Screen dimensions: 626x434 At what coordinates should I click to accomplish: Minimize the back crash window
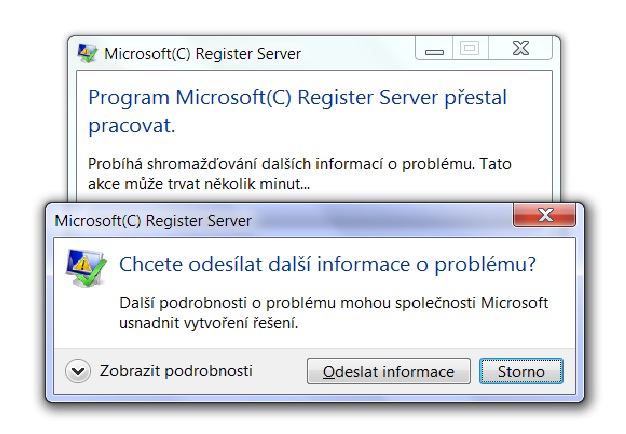coord(434,48)
